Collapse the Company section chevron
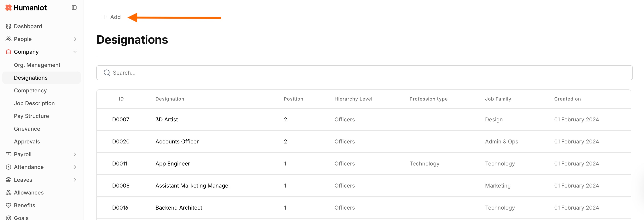The width and height of the screenshot is (644, 220). pyautogui.click(x=75, y=52)
